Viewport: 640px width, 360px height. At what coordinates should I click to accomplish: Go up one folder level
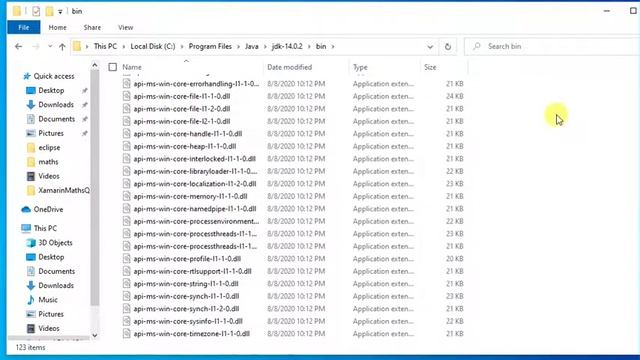click(x=62, y=47)
